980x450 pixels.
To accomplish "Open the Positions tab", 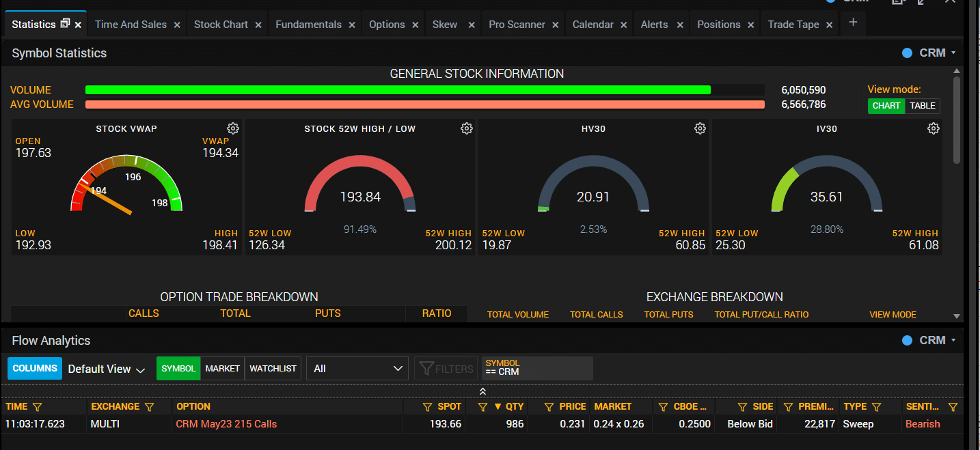I will (719, 25).
